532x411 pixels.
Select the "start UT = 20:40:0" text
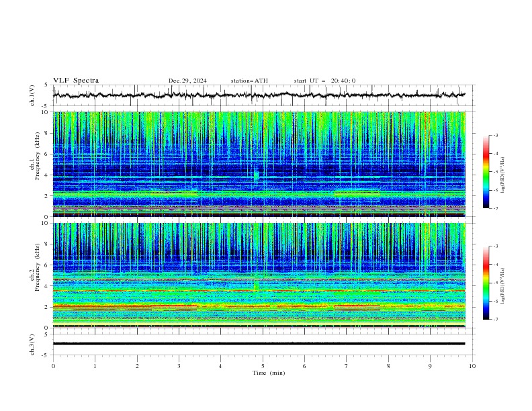(x=324, y=81)
